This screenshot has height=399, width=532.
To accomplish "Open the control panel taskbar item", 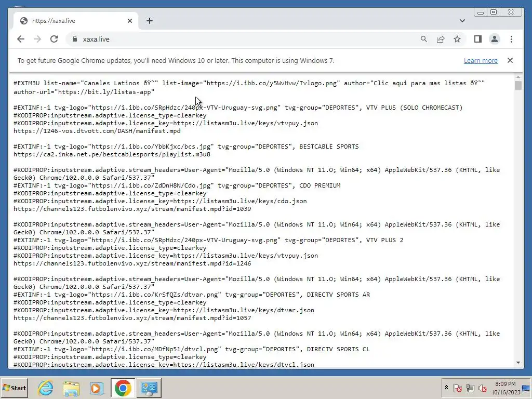I will (x=149, y=388).
